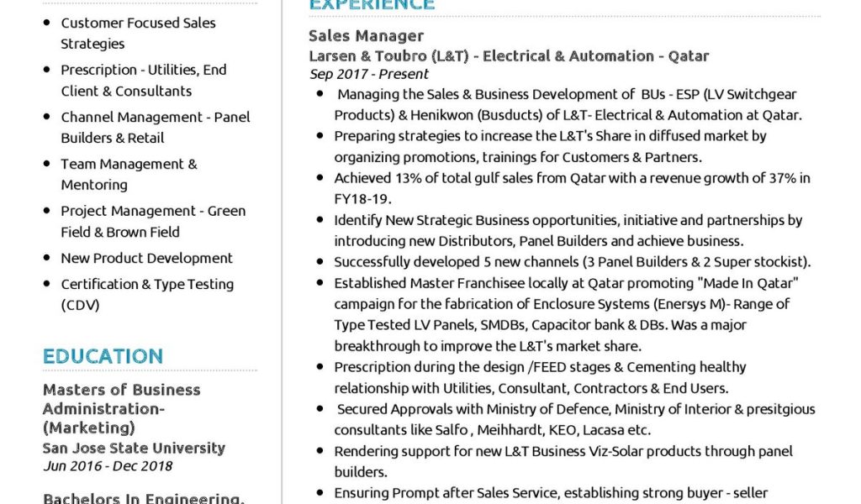The height and width of the screenshot is (504, 861).
Task: Click the bullet about 5 new channels
Action: coord(572,261)
